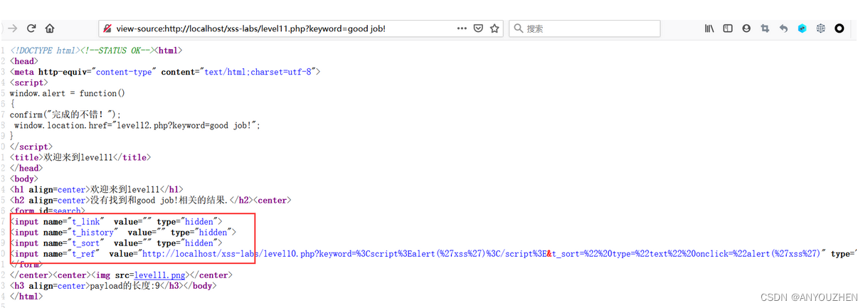Click the input name="t_sort" line
Image resolution: width=868 pixels, height=308 pixels.
pos(116,243)
